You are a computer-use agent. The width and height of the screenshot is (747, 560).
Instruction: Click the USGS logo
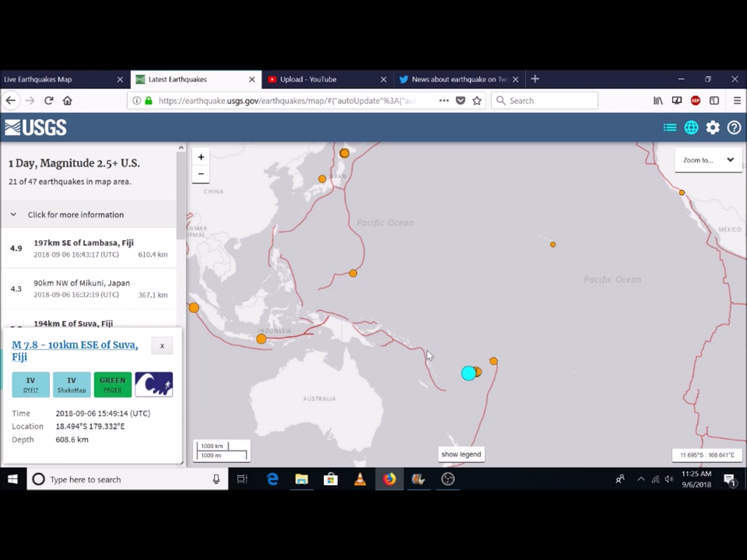35,128
